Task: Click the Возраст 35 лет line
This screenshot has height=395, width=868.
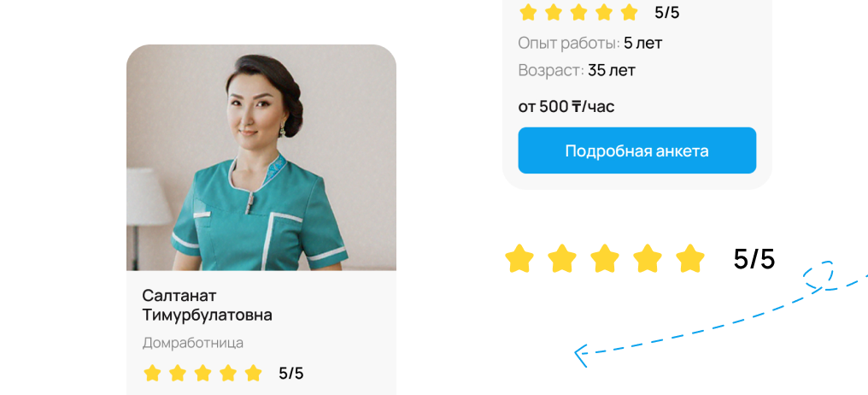Action: pyautogui.click(x=577, y=70)
